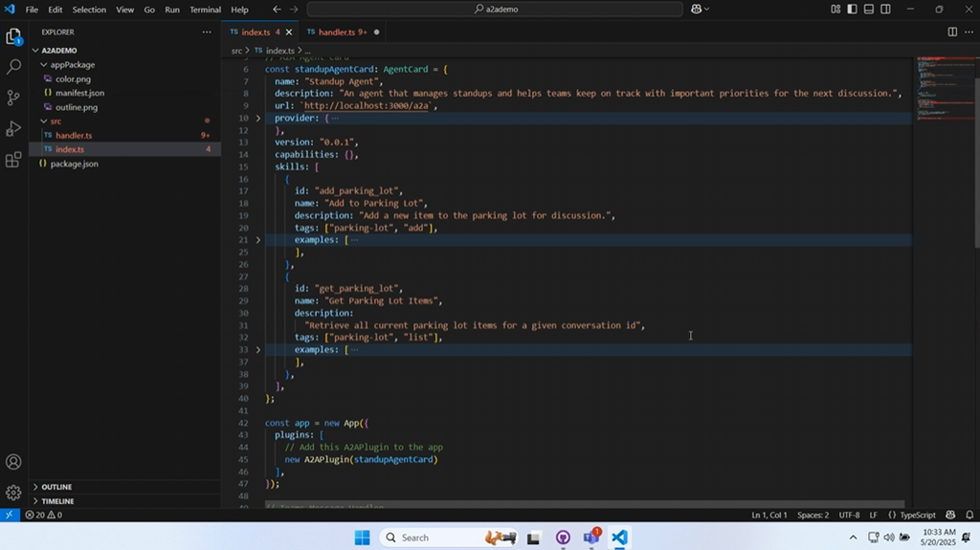Expand the folded provider block

click(x=258, y=118)
